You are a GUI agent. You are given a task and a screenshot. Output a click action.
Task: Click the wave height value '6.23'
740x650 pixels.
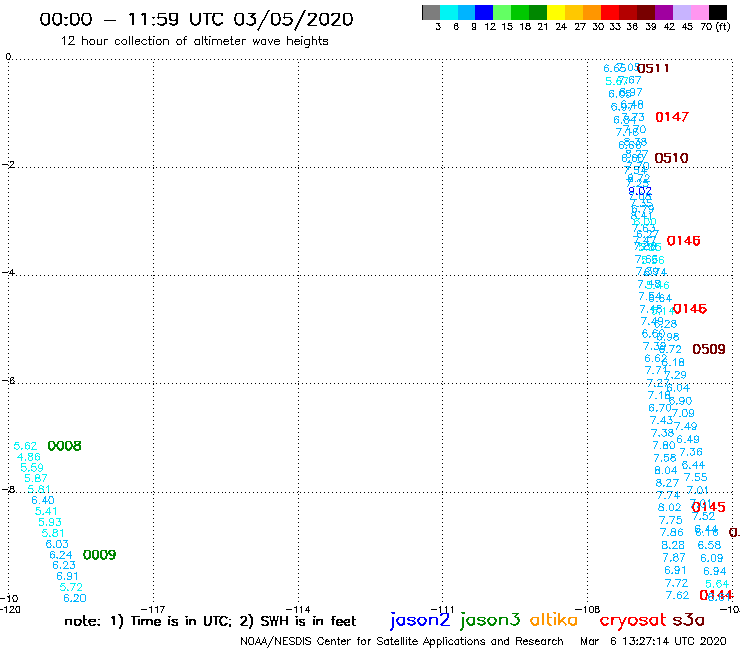[x=64, y=565]
